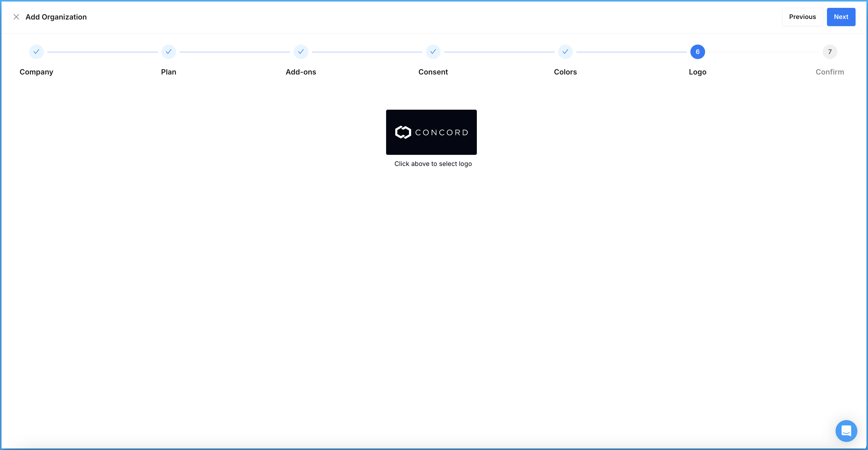Click the Concord logo image to select logo
The width and height of the screenshot is (868, 450).
point(431,132)
